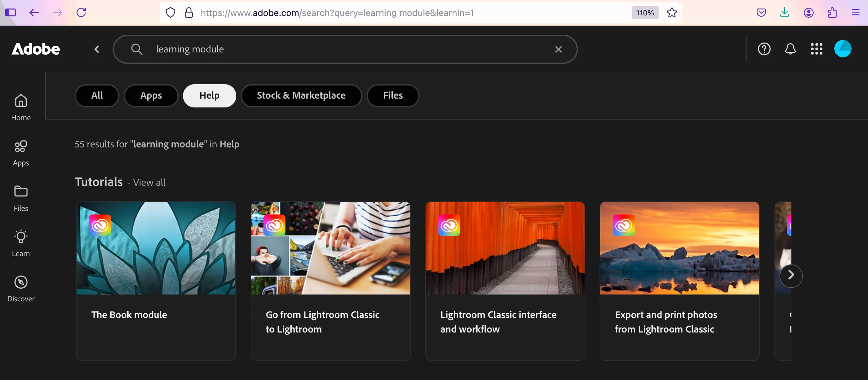This screenshot has height=380, width=868.
Task: Select the Files filter pill
Action: (392, 95)
